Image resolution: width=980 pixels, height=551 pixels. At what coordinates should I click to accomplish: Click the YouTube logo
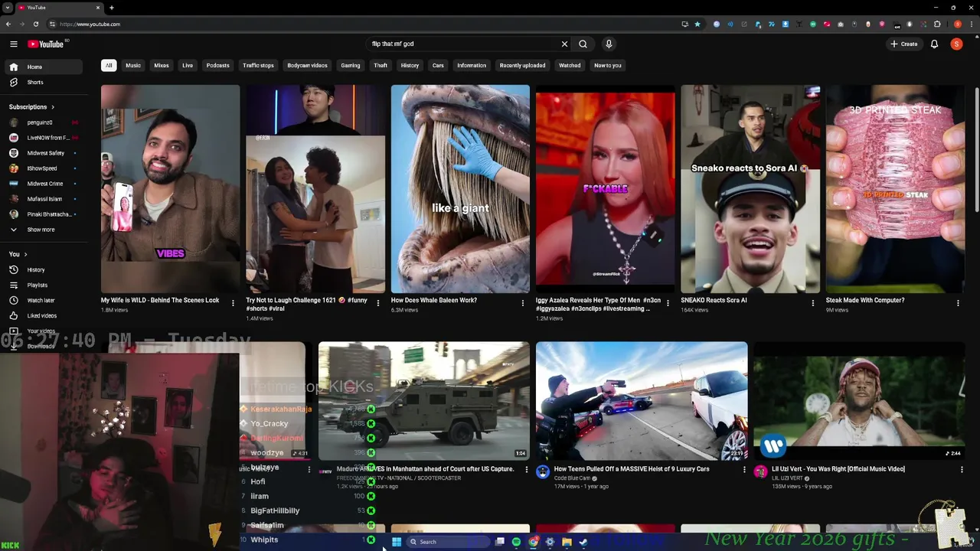tap(46, 44)
